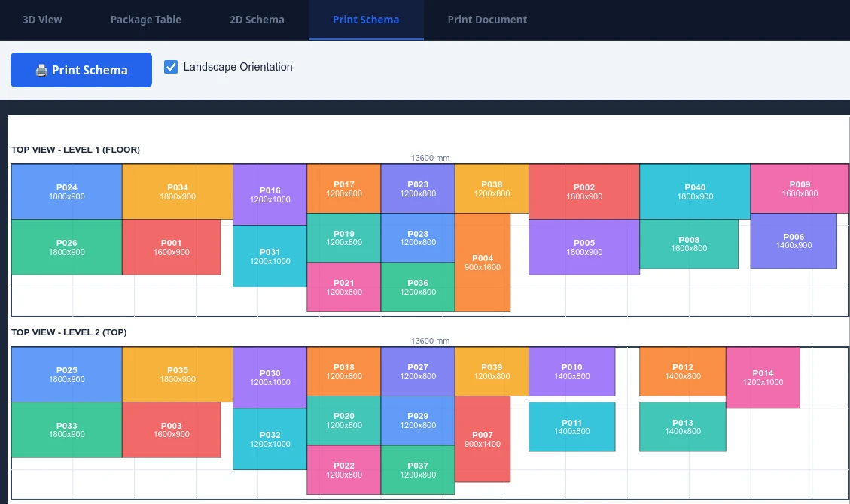850x504 pixels.
Task: Open the Package Table tab
Action: [x=146, y=20]
